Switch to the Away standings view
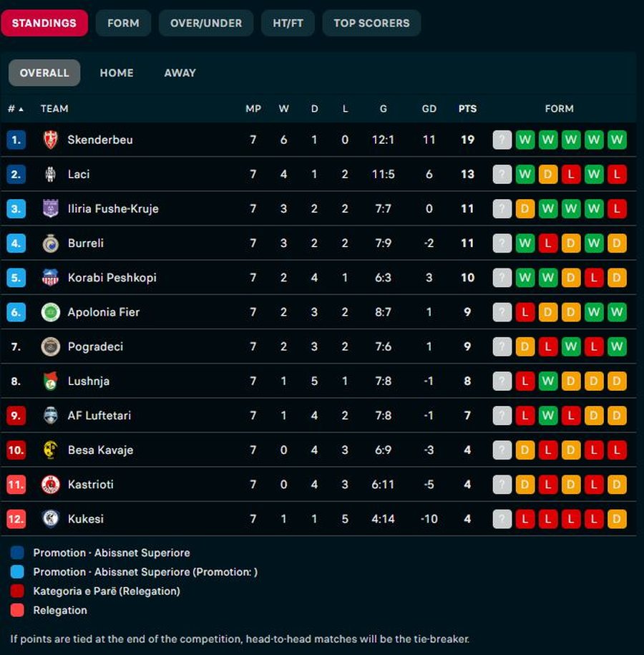Screen dimensions: 644x655 pyautogui.click(x=180, y=73)
